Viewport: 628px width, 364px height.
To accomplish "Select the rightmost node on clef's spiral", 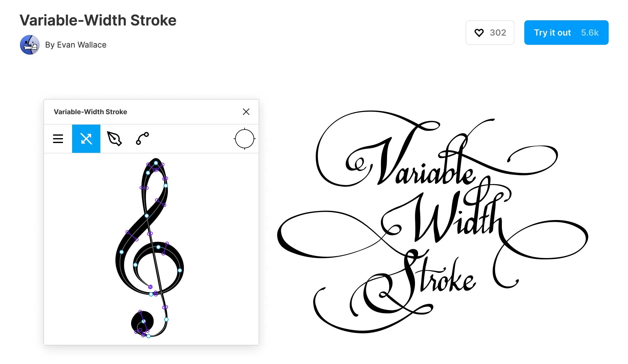I will point(180,270).
